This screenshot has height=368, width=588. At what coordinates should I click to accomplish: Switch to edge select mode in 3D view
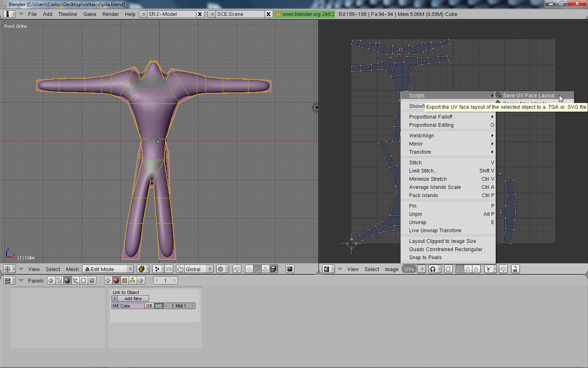click(x=257, y=269)
